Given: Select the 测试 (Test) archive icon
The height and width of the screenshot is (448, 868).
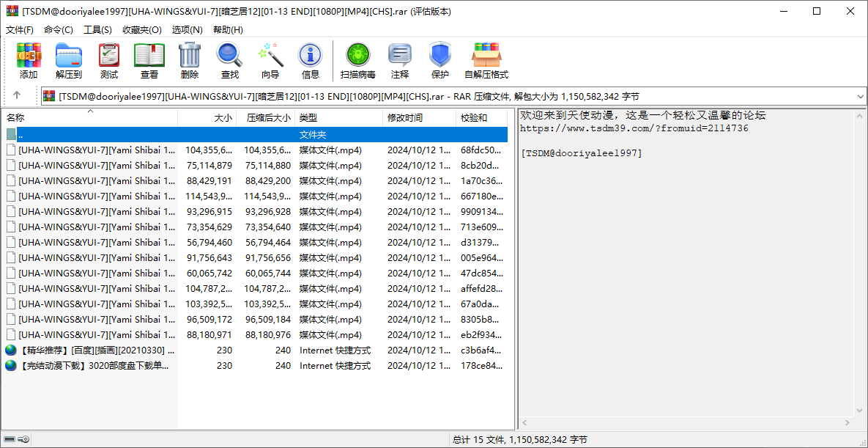Looking at the screenshot, I should (108, 60).
